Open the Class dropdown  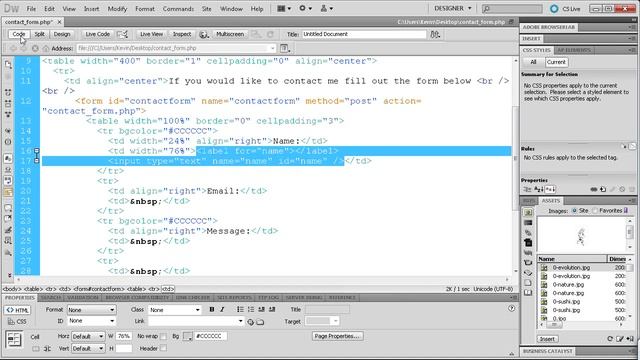pyautogui.click(x=175, y=310)
